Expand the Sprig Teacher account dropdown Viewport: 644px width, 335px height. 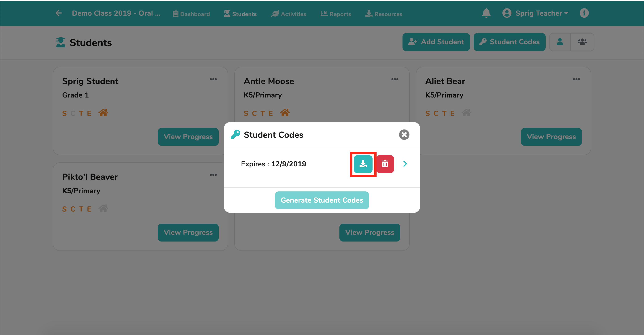542,13
